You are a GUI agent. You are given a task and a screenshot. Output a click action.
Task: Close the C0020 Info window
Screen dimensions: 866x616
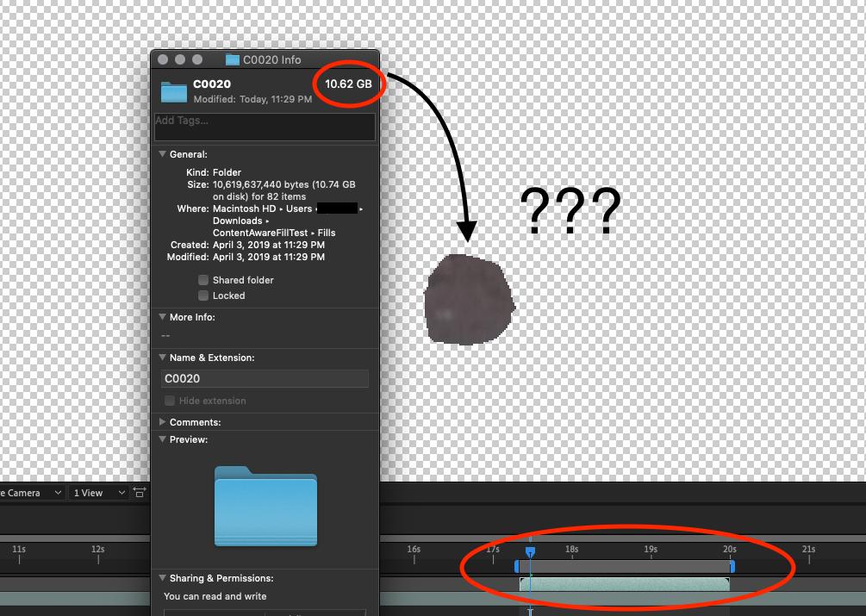pyautogui.click(x=163, y=59)
